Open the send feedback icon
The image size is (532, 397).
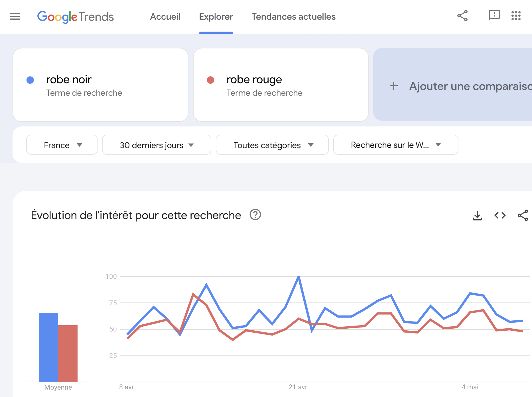coord(494,15)
